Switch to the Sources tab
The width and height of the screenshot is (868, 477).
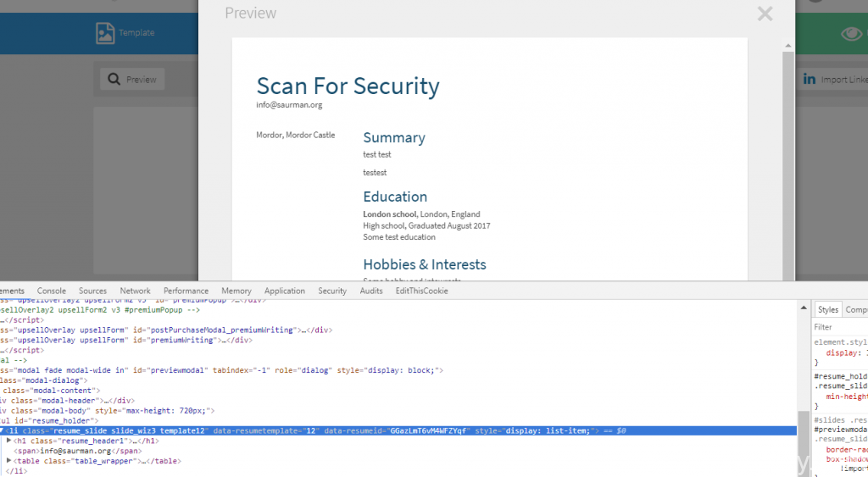point(92,291)
